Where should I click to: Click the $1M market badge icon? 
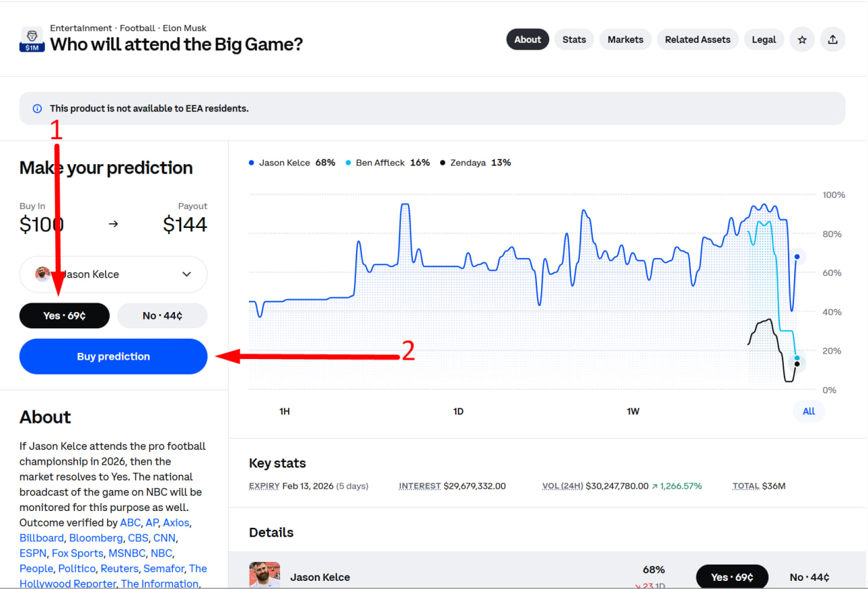[x=32, y=40]
